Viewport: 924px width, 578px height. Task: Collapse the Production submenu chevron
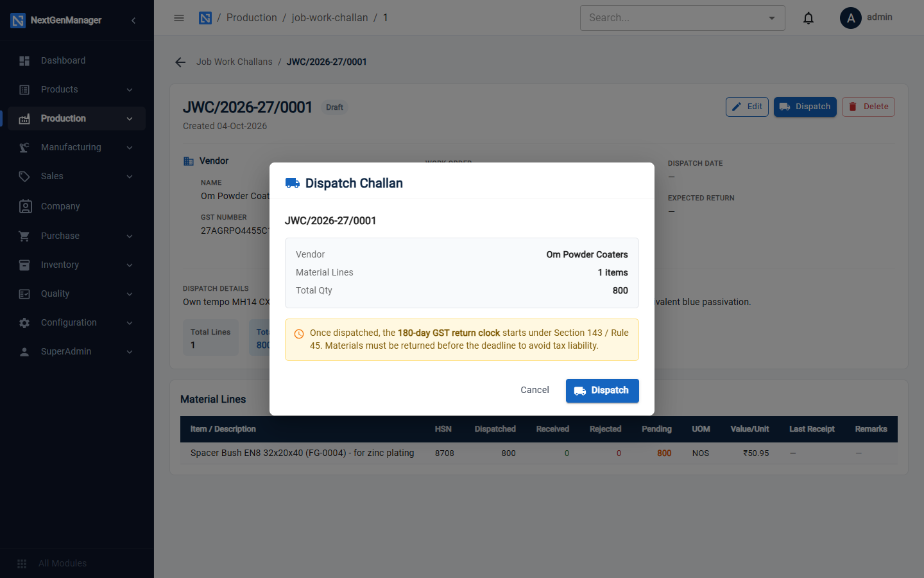click(x=130, y=119)
